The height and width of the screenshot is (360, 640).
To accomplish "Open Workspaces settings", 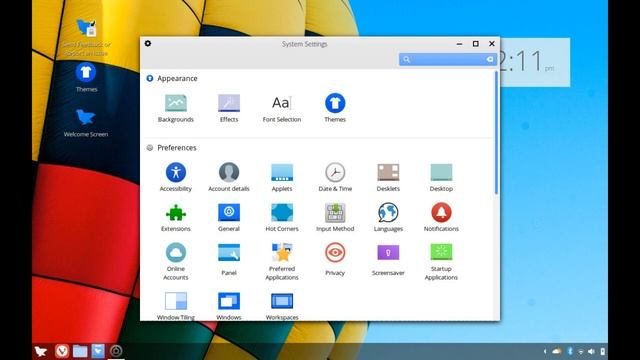I will (282, 305).
